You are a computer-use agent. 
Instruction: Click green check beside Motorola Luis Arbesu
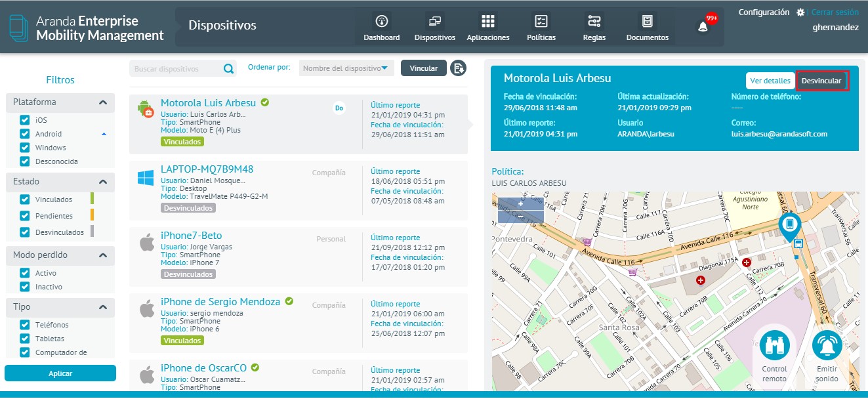265,102
